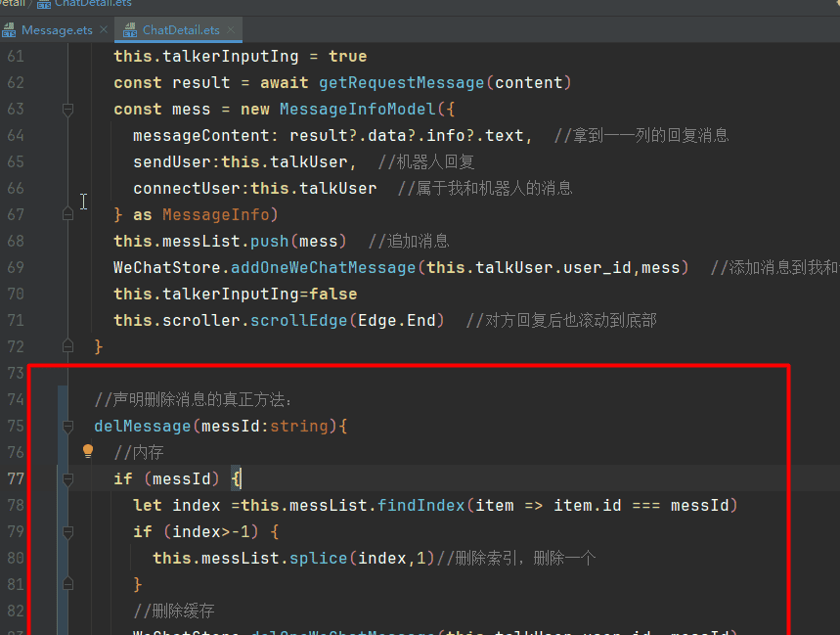Click fold end marker on line 72
840x635 pixels.
68,346
